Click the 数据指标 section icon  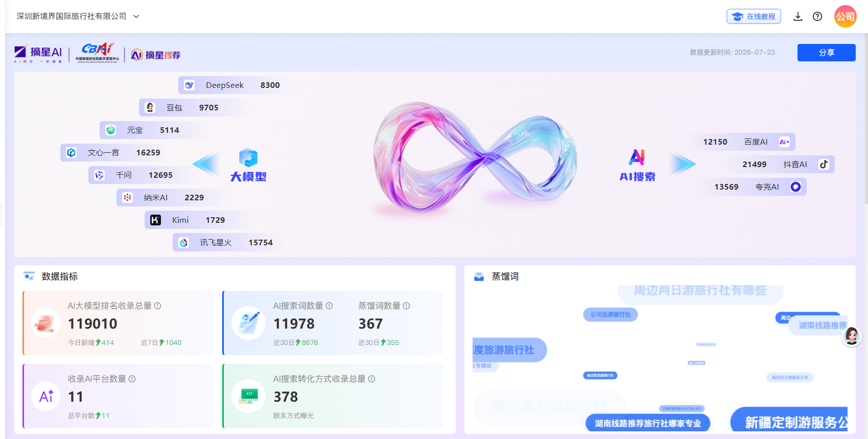29,276
